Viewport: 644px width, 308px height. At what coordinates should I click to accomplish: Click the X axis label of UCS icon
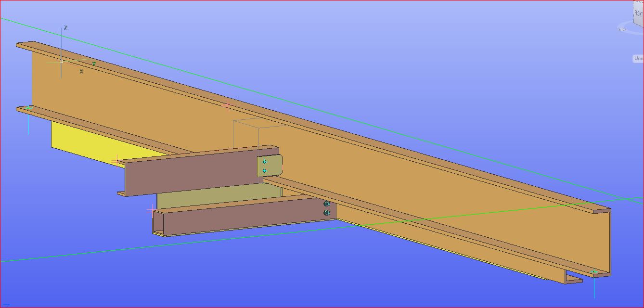(81, 72)
